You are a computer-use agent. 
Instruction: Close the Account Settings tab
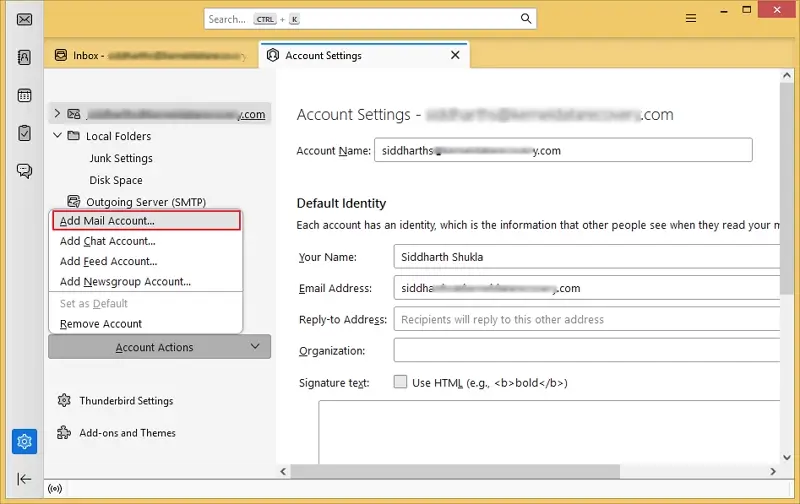click(x=455, y=55)
